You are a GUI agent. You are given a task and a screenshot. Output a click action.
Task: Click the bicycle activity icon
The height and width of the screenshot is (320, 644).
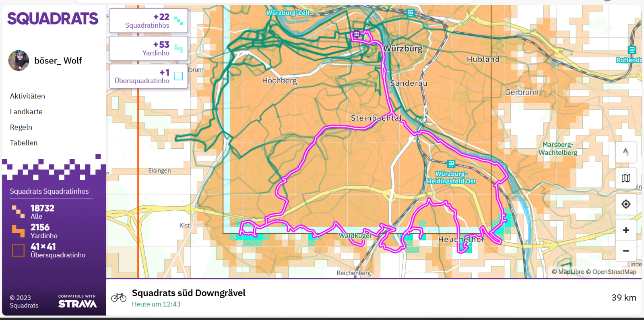pos(119,297)
